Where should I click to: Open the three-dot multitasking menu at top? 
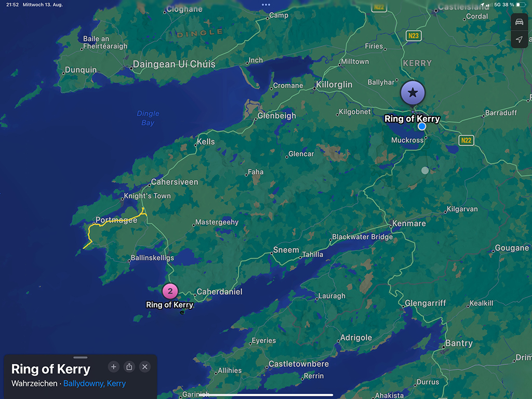pos(266,5)
